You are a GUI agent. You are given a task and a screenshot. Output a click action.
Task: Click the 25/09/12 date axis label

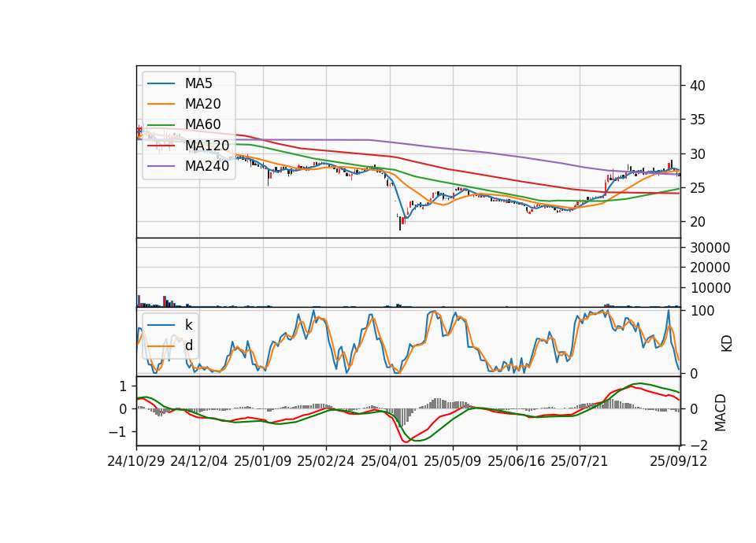[679, 461]
